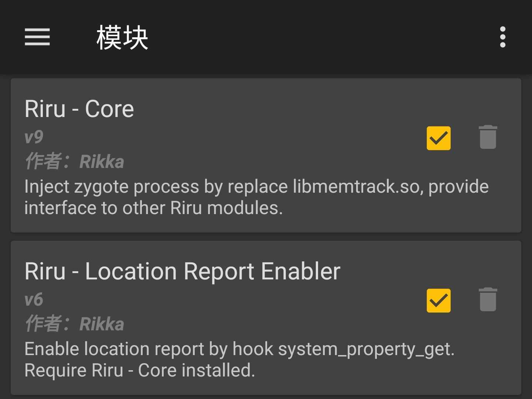The width and height of the screenshot is (532, 399).
Task: Tap version v9 of Riru - Core
Action: [34, 137]
